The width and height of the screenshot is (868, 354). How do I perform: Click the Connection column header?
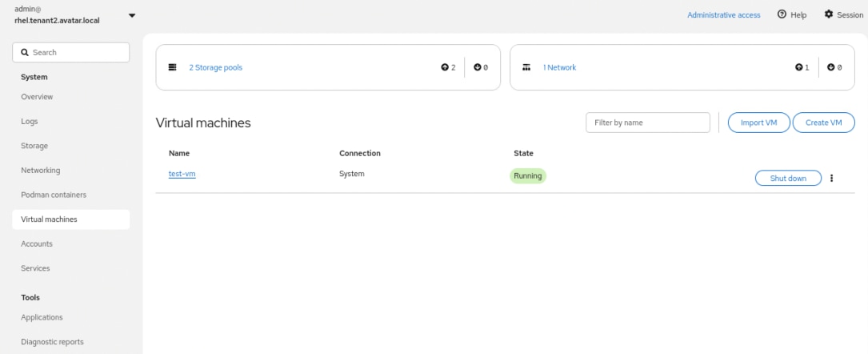[x=360, y=154]
